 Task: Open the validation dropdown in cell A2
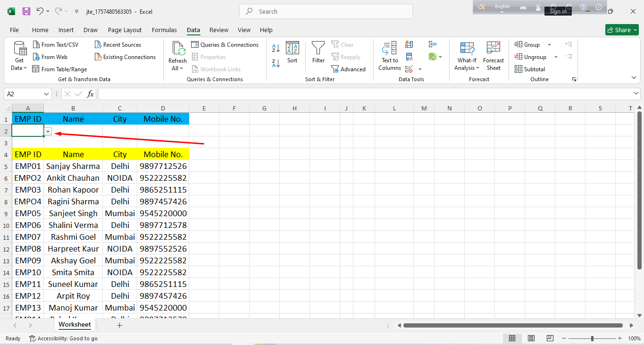pyautogui.click(x=48, y=131)
